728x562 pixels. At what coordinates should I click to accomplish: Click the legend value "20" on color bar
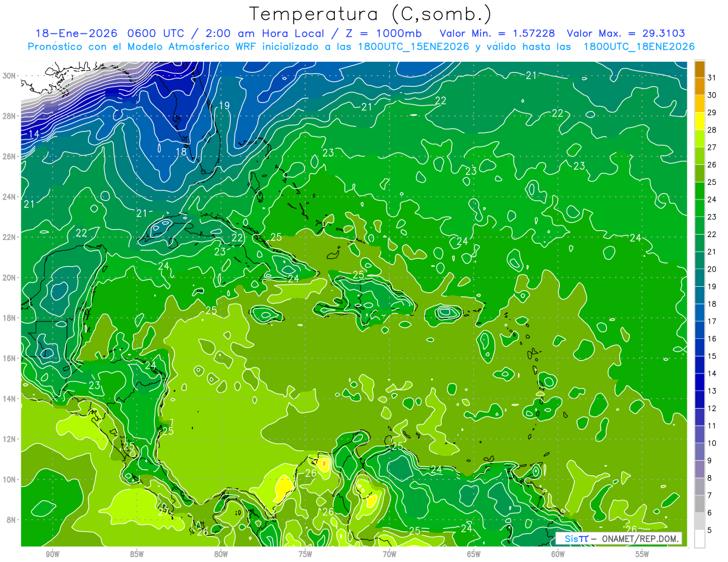click(x=712, y=269)
